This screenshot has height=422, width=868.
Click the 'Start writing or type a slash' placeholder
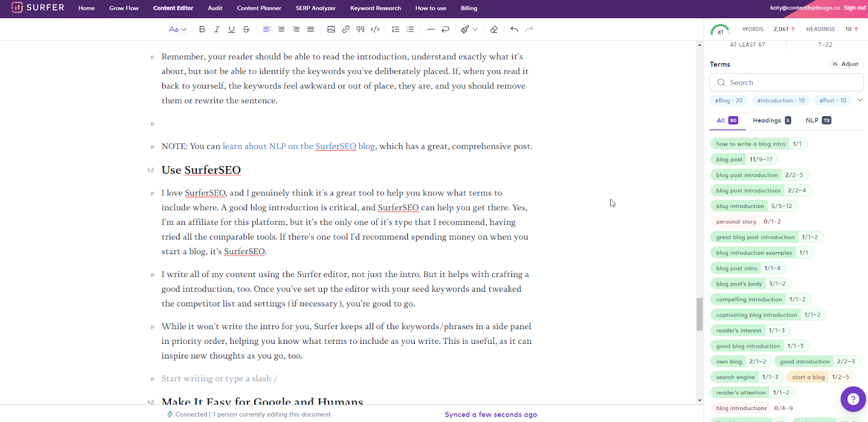pos(220,379)
